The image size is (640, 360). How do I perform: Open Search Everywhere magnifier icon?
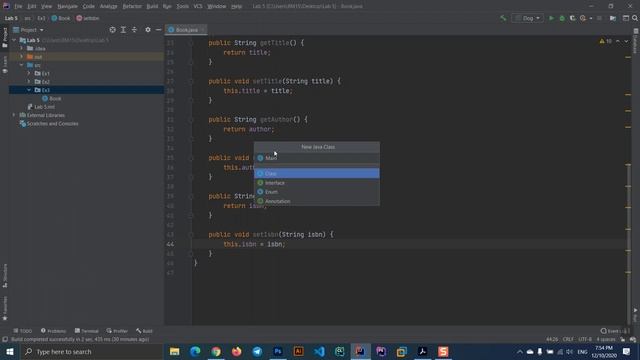pos(635,18)
